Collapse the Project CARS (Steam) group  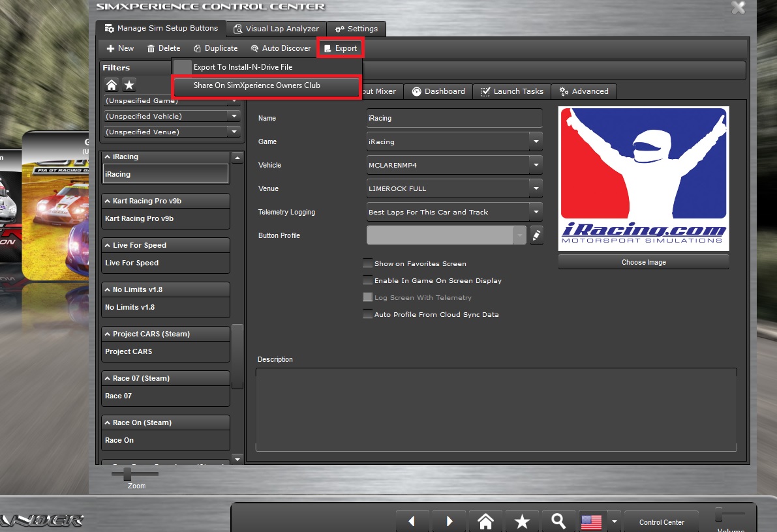click(x=108, y=334)
